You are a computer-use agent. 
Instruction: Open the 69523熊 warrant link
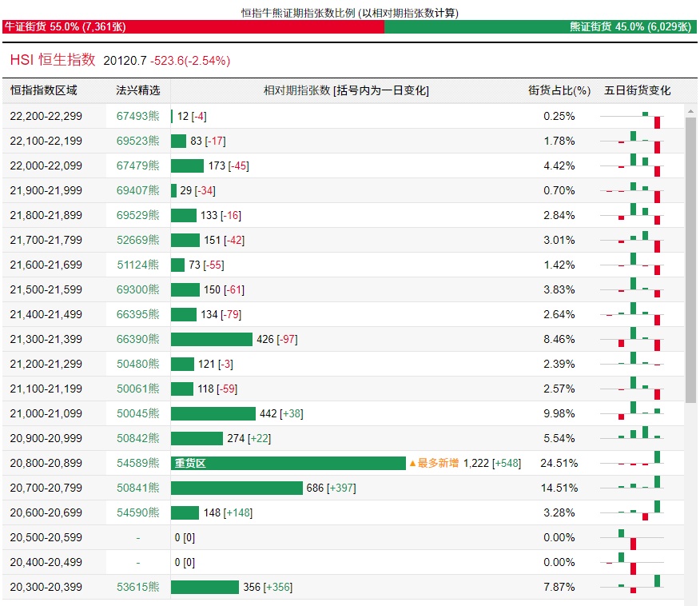tap(137, 142)
